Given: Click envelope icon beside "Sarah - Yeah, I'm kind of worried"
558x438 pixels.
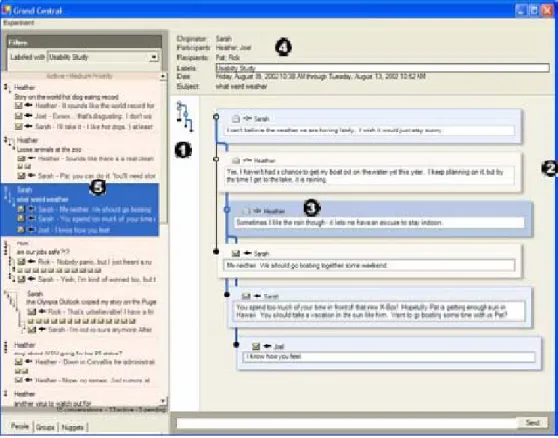Looking at the screenshot, I should [21, 279].
